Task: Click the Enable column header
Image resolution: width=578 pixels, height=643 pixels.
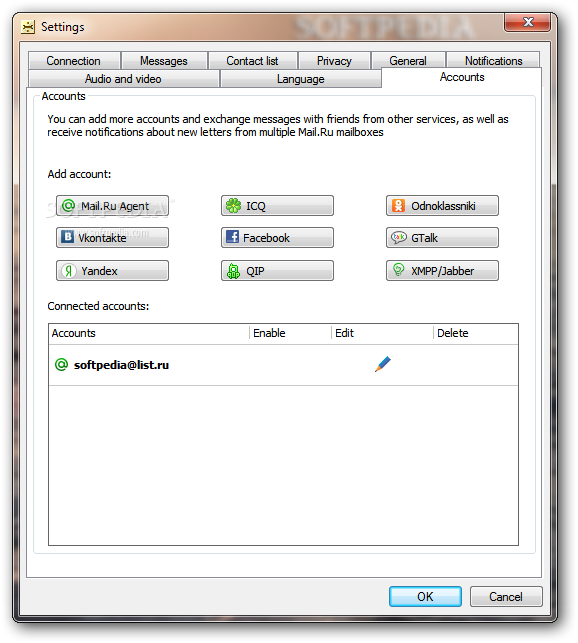Action: pyautogui.click(x=290, y=333)
